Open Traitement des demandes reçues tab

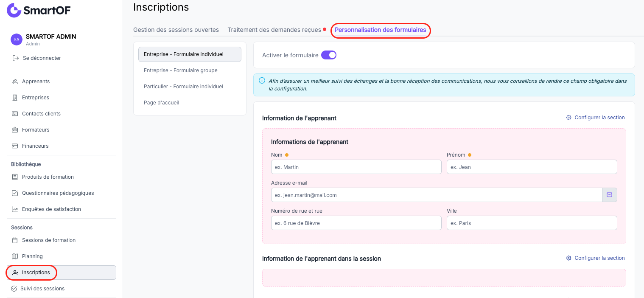(x=274, y=30)
